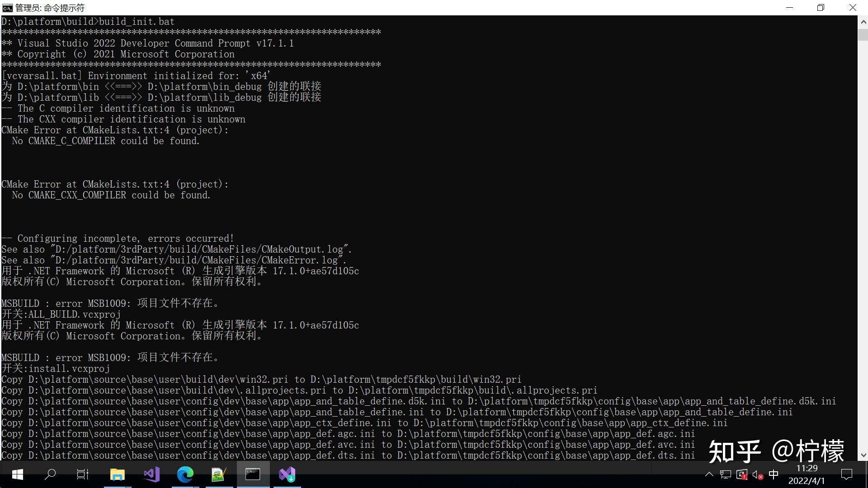This screenshot has height=488, width=868.
Task: Expand hidden system tray icons
Action: 709,475
